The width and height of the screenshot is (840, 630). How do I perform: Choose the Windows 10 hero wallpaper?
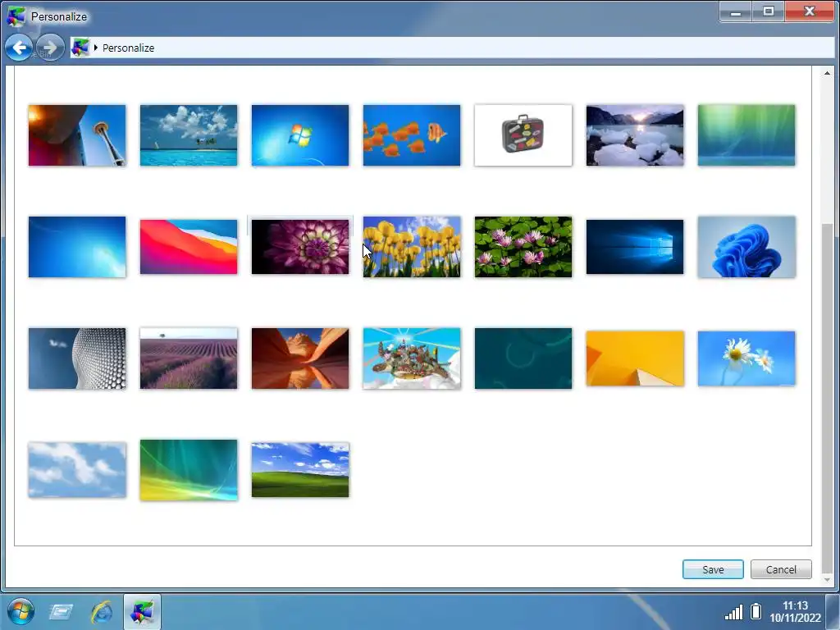click(635, 247)
